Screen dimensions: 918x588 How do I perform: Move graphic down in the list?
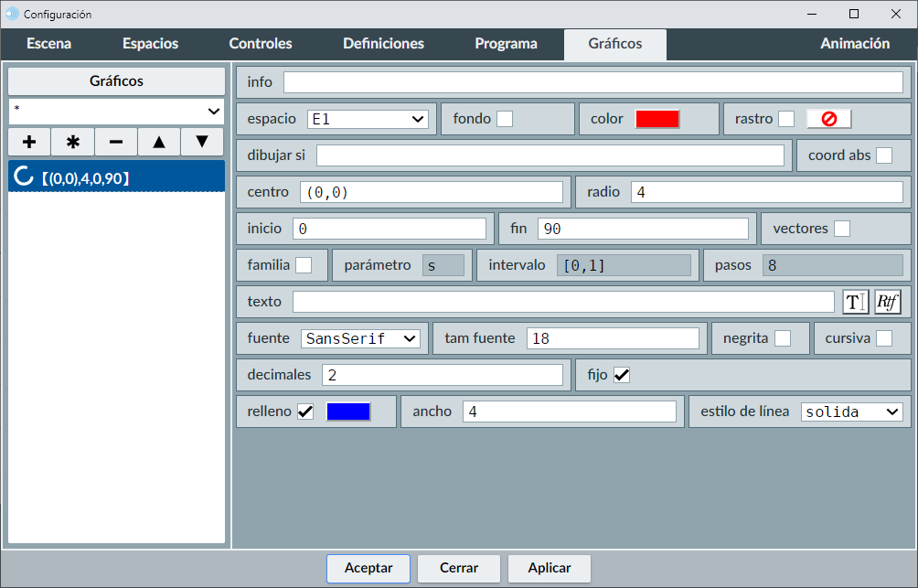[x=202, y=143]
